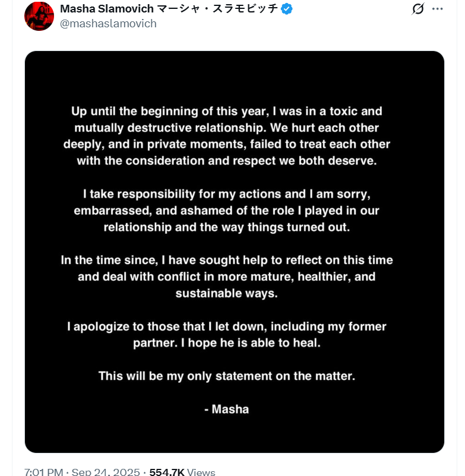Click the 'I take responsibility' paragraph
The width and height of the screenshot is (465, 476).
coord(227,211)
